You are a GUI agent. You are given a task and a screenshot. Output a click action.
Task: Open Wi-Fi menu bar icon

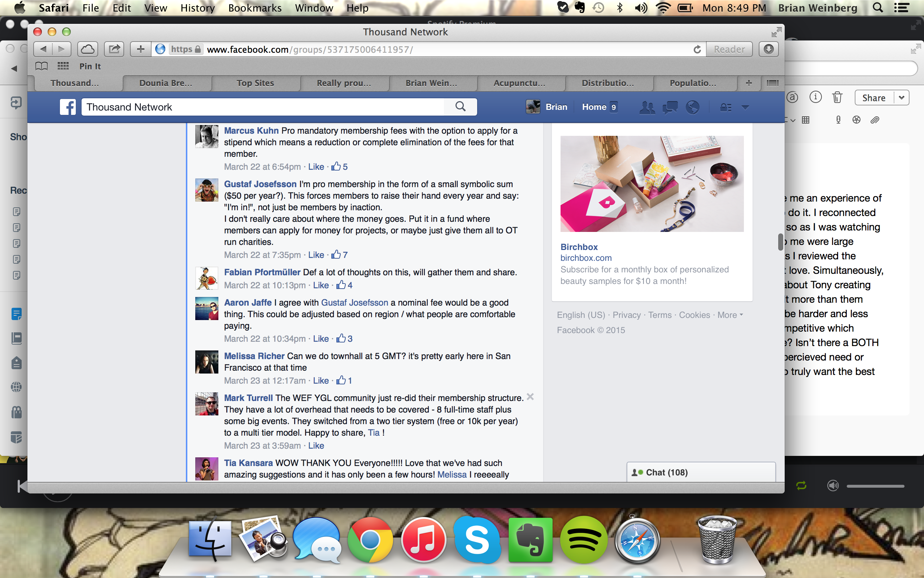663,8
